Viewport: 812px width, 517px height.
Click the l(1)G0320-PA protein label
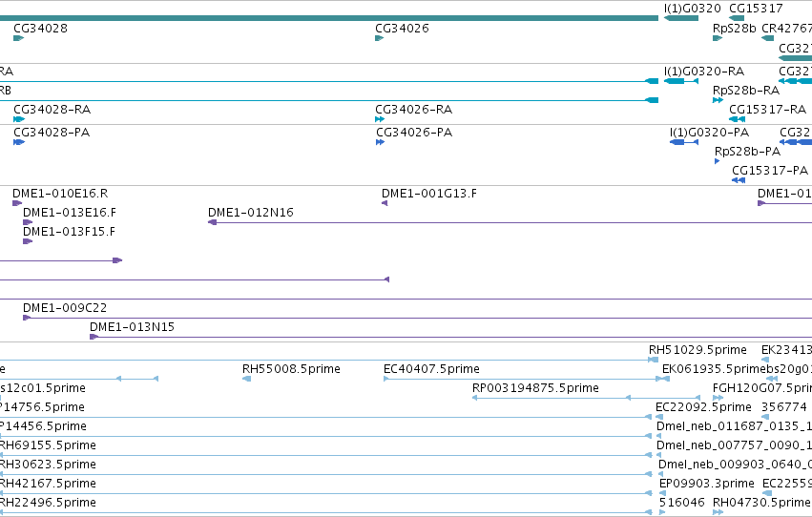(709, 132)
